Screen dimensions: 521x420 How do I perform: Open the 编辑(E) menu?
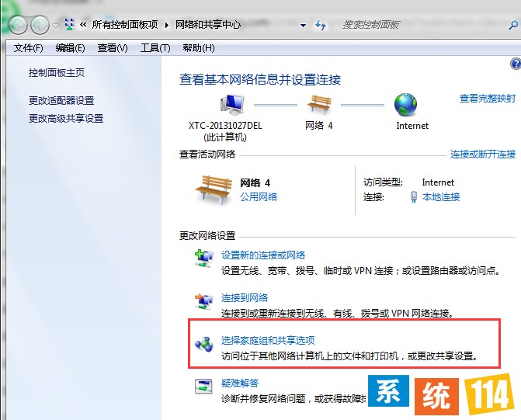tap(70, 48)
